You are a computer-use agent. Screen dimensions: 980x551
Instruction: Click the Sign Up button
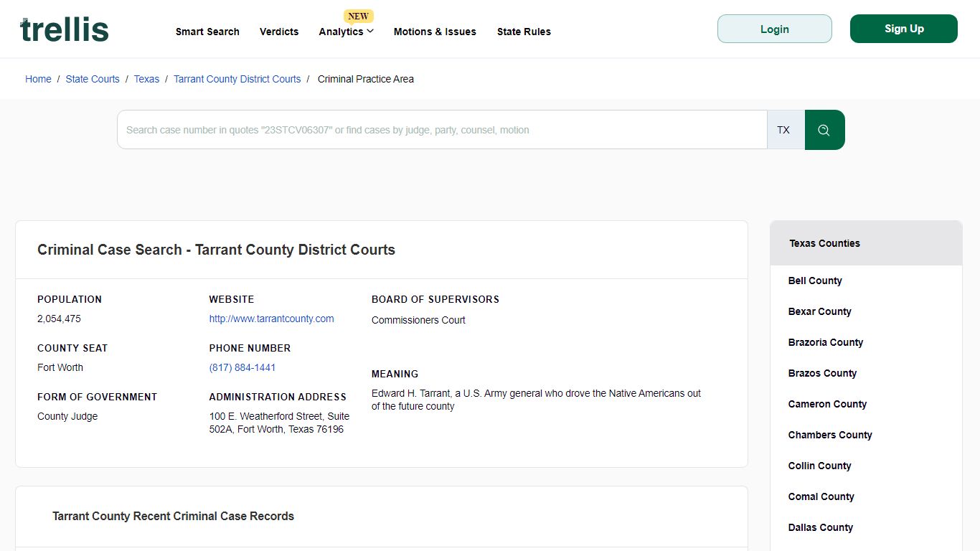point(904,29)
